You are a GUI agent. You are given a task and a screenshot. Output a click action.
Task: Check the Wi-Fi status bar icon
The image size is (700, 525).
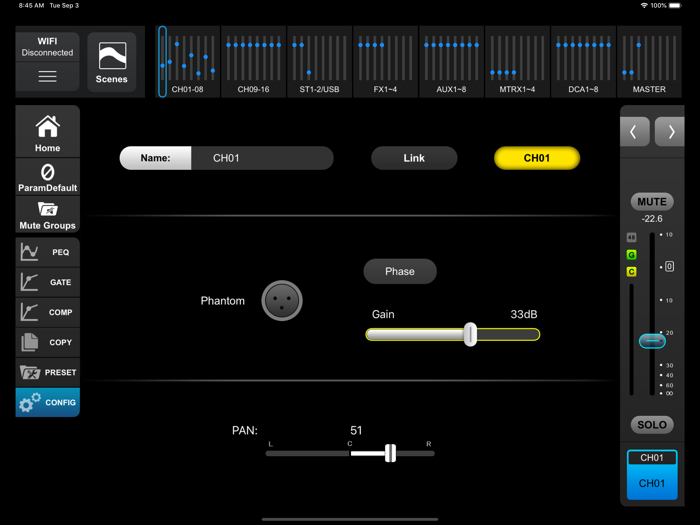(644, 5)
